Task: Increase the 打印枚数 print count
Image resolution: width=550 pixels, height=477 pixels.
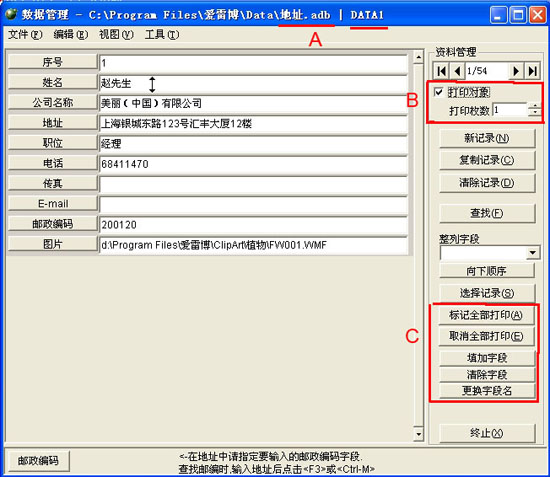Action: 535,107
